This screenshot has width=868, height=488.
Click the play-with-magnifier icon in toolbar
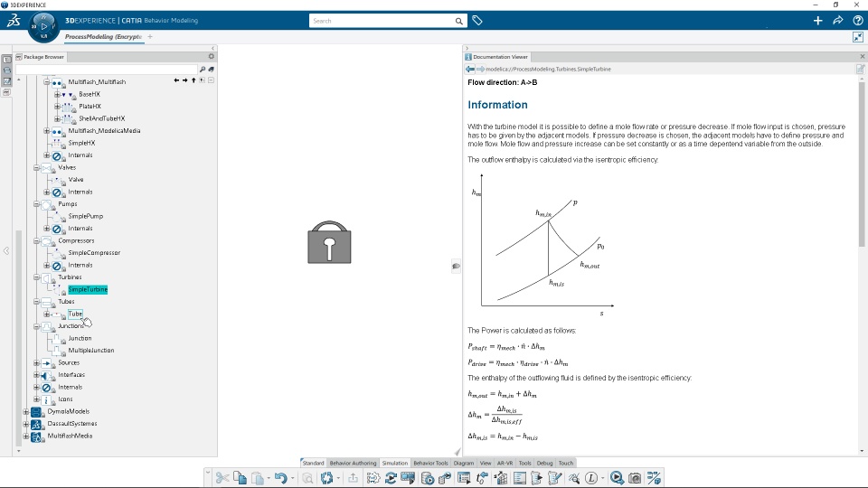click(617, 477)
